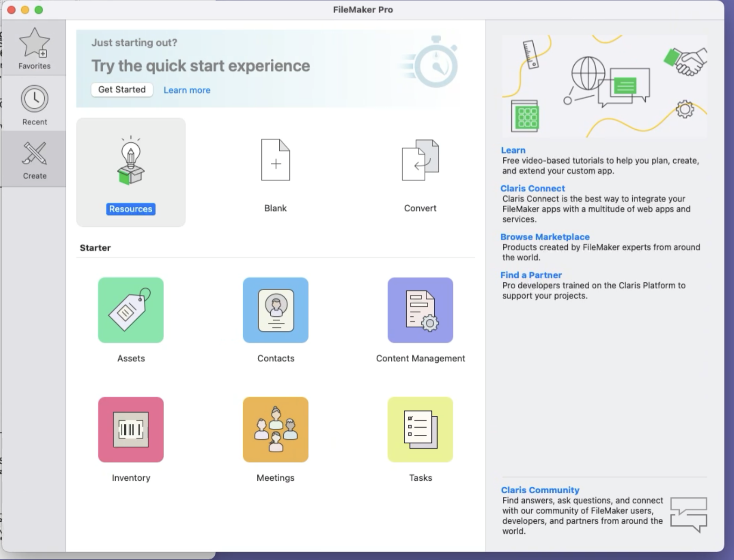The image size is (734, 560).
Task: Click the Convert documents icon
Action: tap(420, 160)
